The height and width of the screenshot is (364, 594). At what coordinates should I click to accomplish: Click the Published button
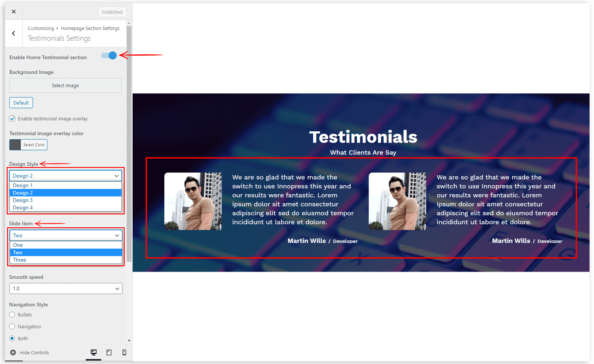[x=112, y=12]
